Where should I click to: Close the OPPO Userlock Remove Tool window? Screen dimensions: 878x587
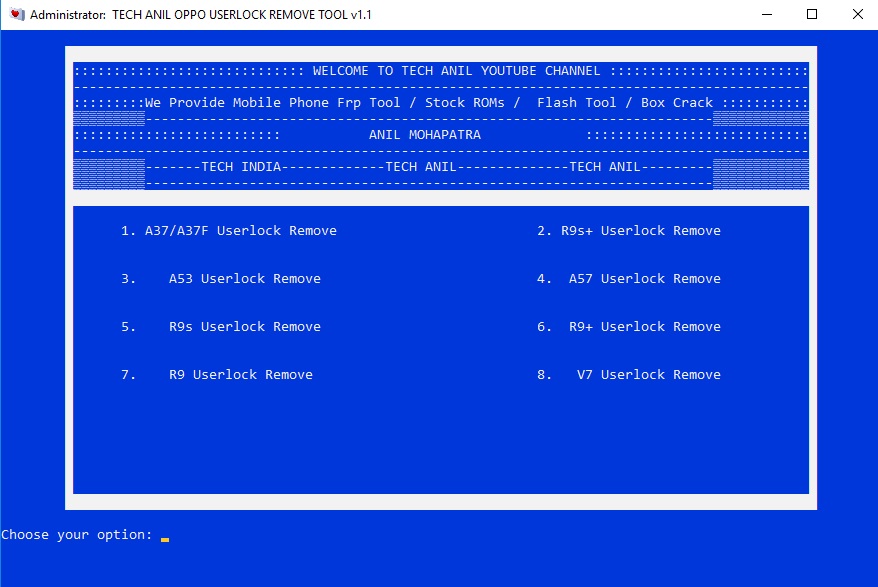857,15
